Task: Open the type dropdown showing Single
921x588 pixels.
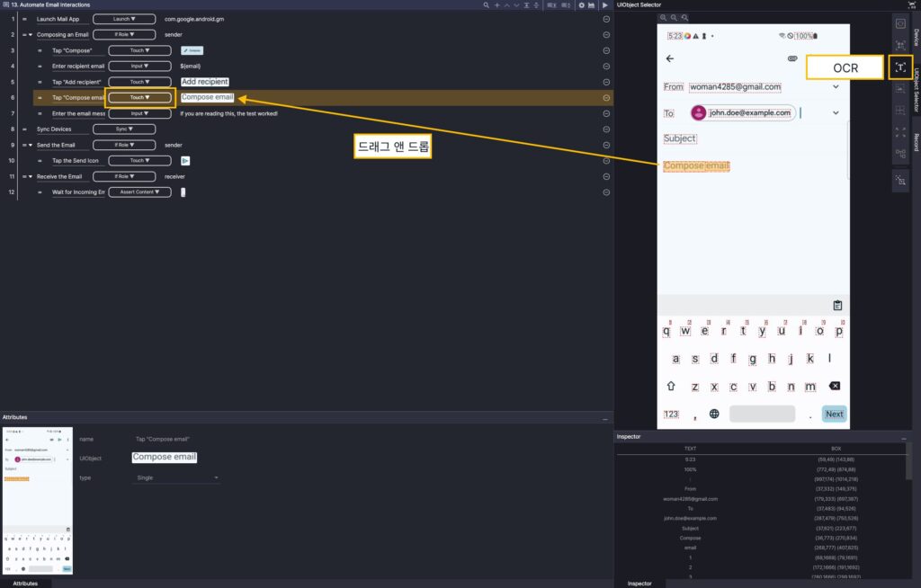Action: 175,478
